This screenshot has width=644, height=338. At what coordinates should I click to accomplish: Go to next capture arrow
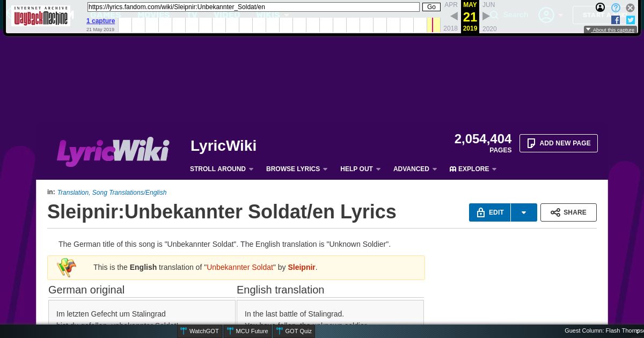coord(486,16)
